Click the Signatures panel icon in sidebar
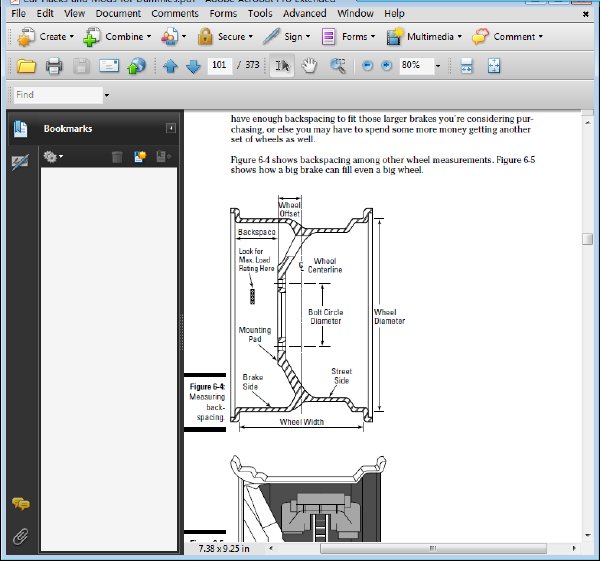The height and width of the screenshot is (561, 600). tap(20, 162)
